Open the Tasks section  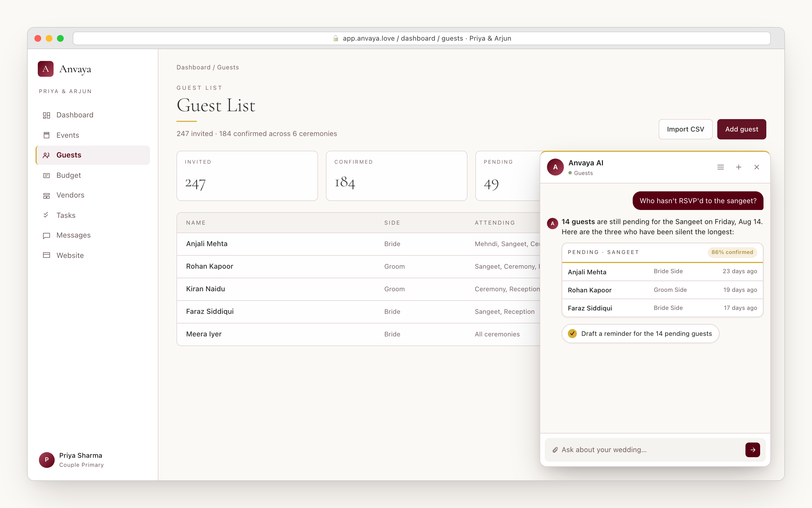(x=92, y=215)
